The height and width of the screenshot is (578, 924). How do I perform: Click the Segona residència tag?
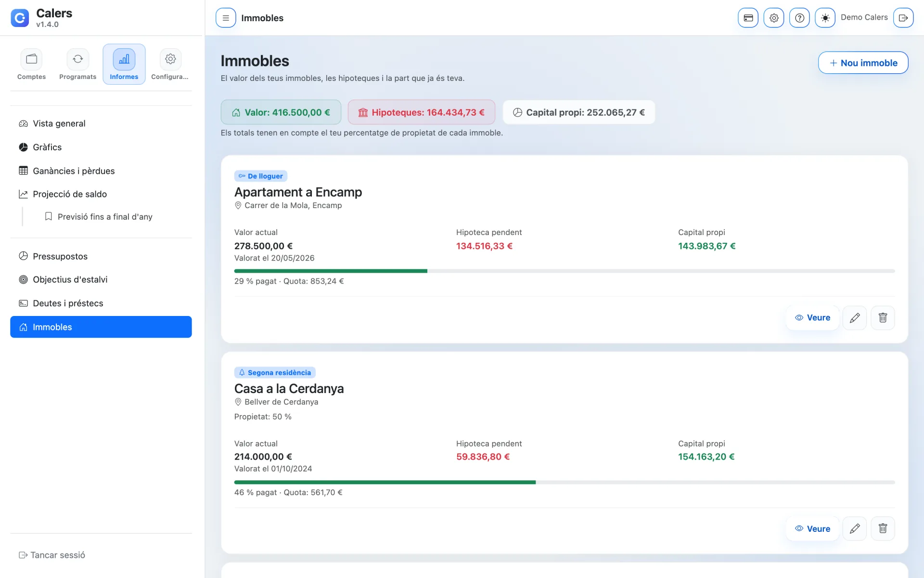click(x=275, y=372)
